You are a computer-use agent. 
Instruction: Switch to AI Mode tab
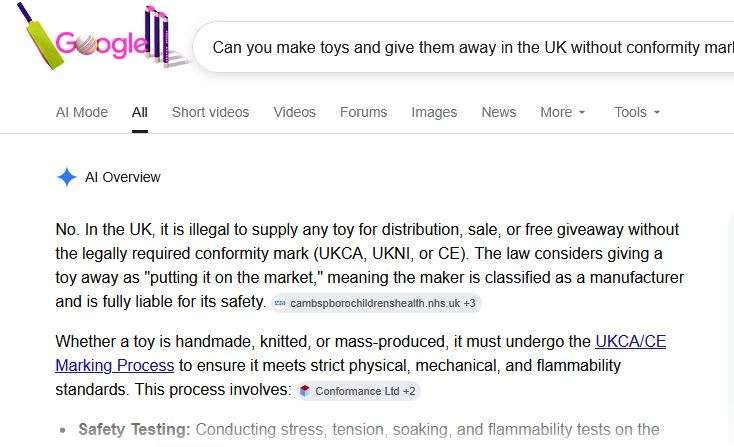coord(82,112)
